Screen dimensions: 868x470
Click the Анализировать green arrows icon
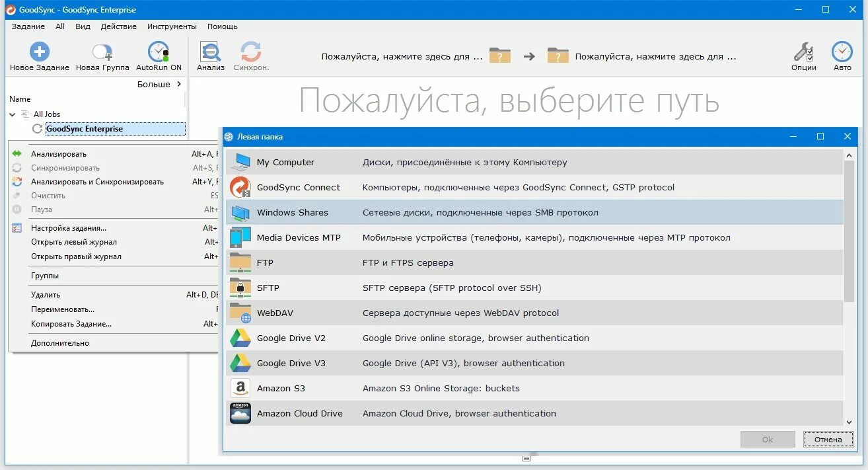[17, 153]
